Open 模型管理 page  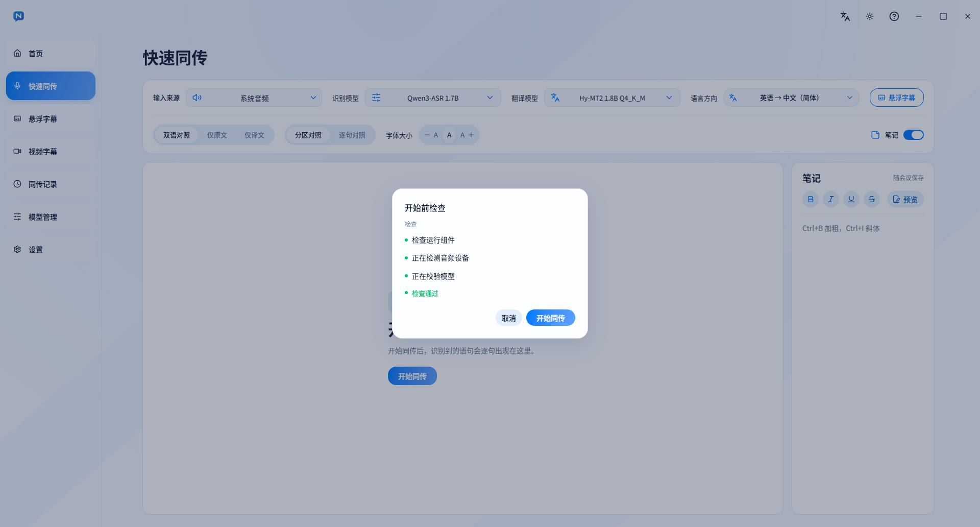pos(51,217)
